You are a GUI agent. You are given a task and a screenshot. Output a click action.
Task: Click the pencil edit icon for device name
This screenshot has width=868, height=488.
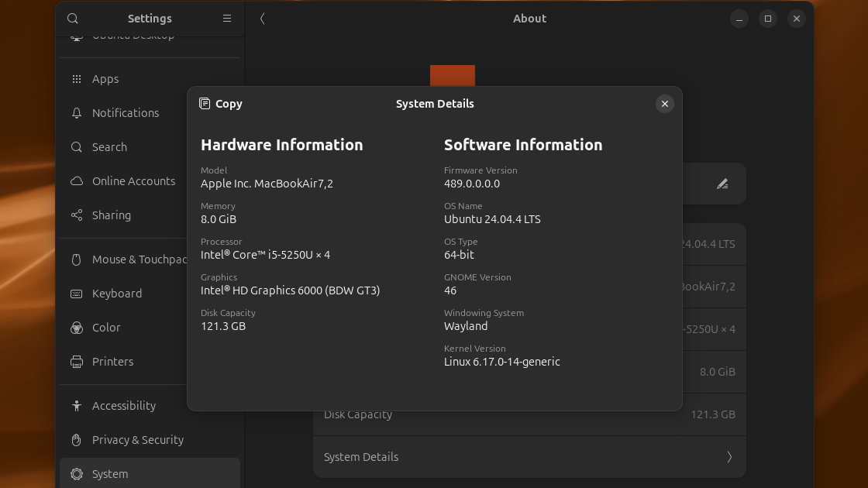[x=722, y=184]
